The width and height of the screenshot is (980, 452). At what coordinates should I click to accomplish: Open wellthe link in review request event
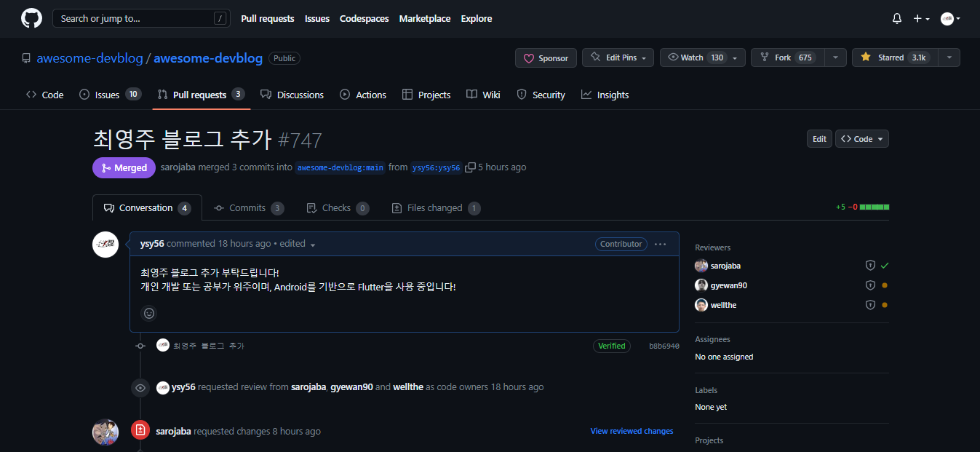coord(408,387)
